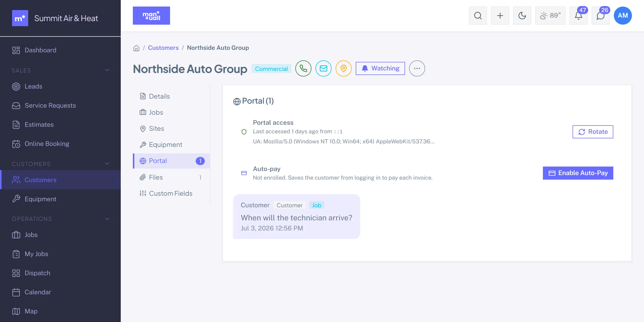Click the Map folded-map icon
644x322 pixels.
coord(16,311)
